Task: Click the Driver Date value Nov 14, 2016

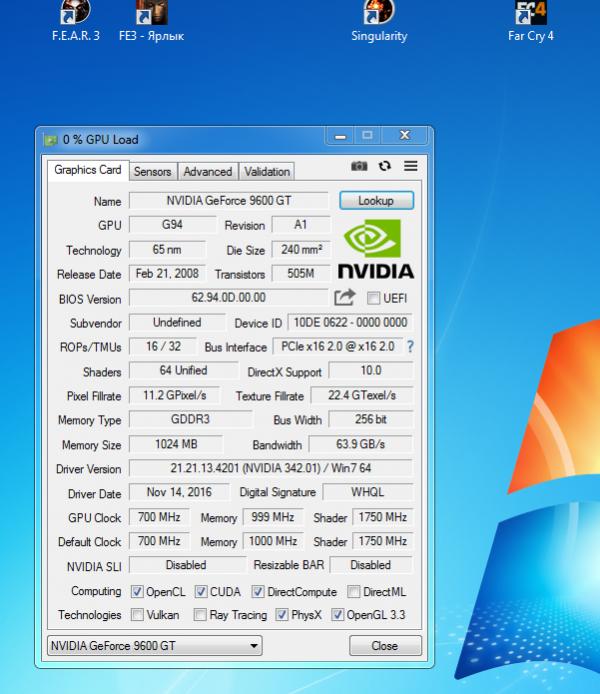Action: (x=179, y=492)
